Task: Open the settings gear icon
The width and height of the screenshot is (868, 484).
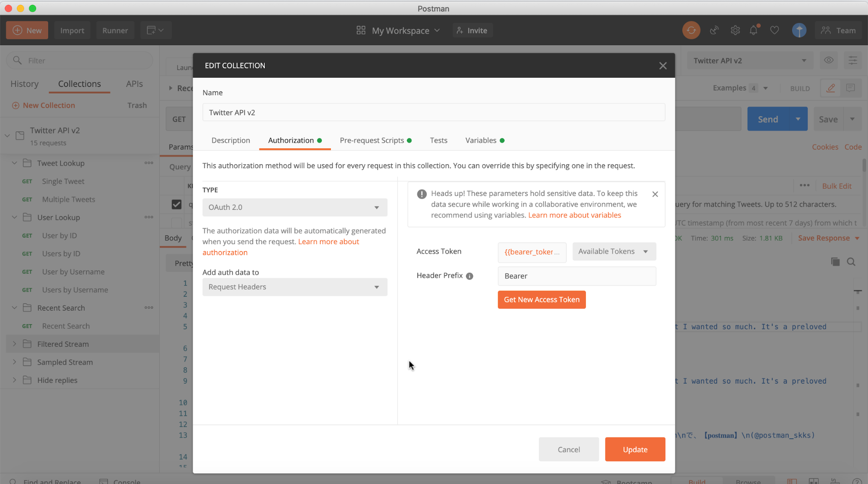Action: click(735, 30)
